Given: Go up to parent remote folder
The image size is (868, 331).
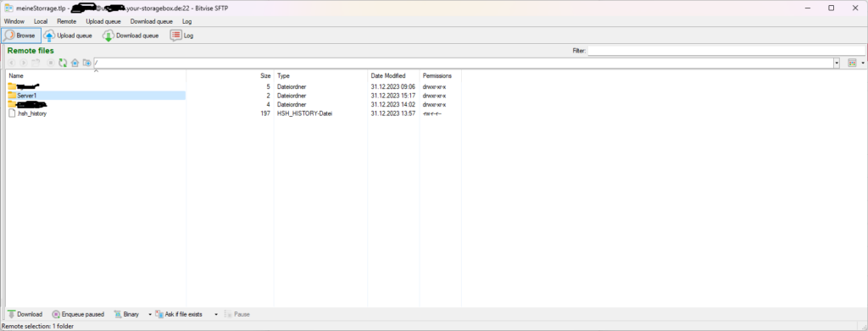Looking at the screenshot, I should click(36, 63).
